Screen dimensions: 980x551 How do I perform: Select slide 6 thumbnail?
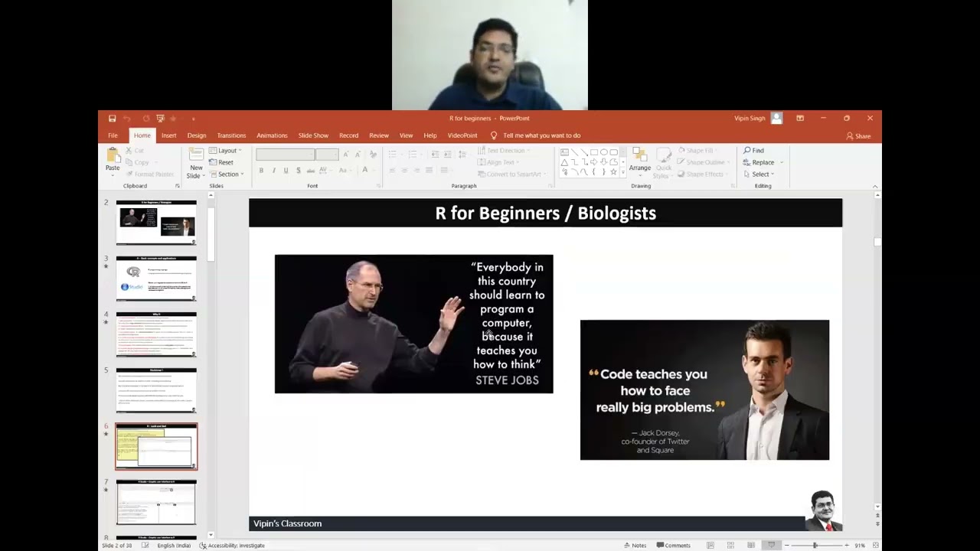click(x=156, y=446)
